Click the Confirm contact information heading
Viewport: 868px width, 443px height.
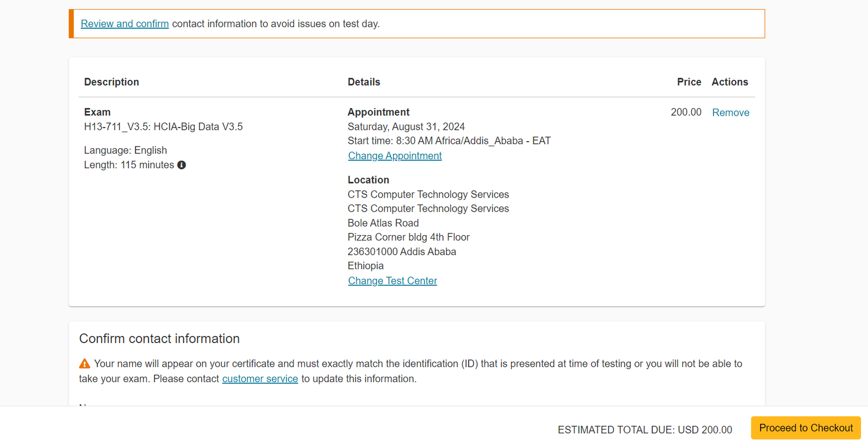pos(159,339)
